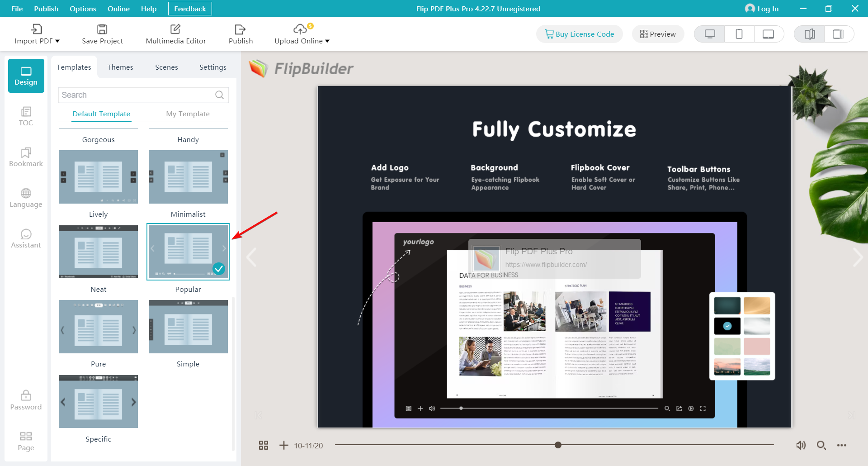Image resolution: width=868 pixels, height=466 pixels.
Task: Switch to tablet view mode
Action: [x=769, y=34]
